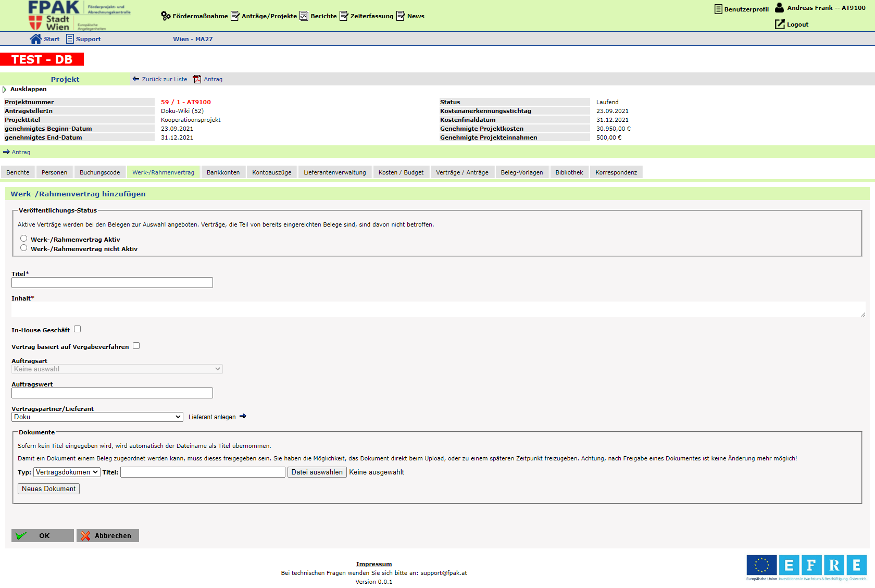Open the Auftragsart dropdown

117,369
